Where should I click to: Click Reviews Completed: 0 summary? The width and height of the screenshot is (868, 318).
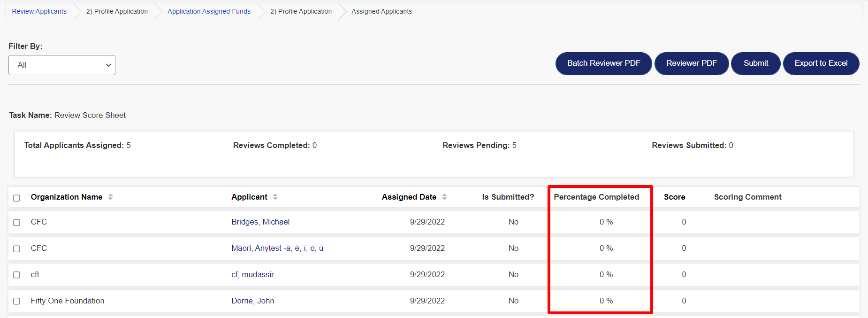tap(275, 145)
